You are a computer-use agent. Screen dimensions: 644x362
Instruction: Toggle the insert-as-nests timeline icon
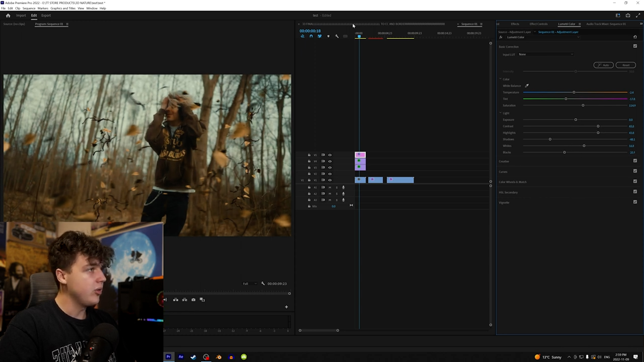[303, 36]
